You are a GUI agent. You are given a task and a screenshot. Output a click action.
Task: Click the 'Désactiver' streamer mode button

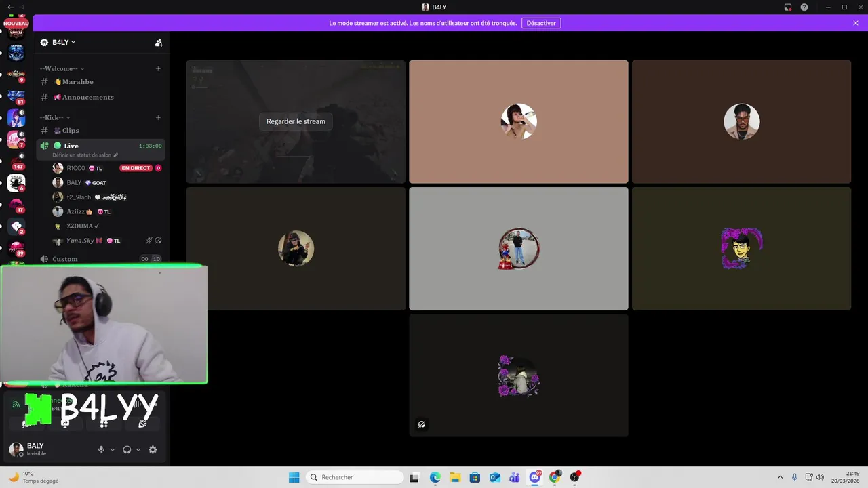(x=541, y=23)
